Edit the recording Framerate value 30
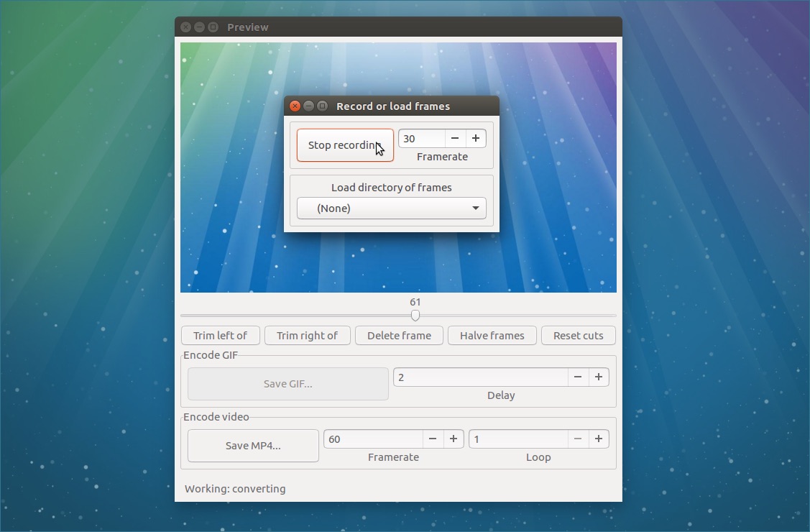 pos(421,138)
